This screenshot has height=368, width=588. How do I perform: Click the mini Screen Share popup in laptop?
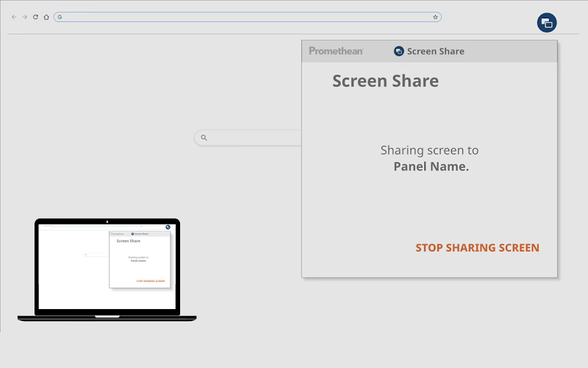click(140, 259)
